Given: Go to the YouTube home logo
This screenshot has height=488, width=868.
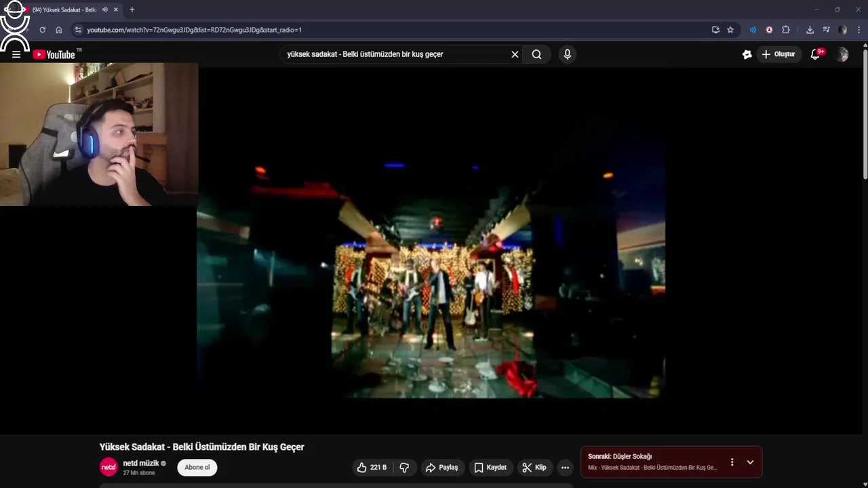Looking at the screenshot, I should (54, 55).
